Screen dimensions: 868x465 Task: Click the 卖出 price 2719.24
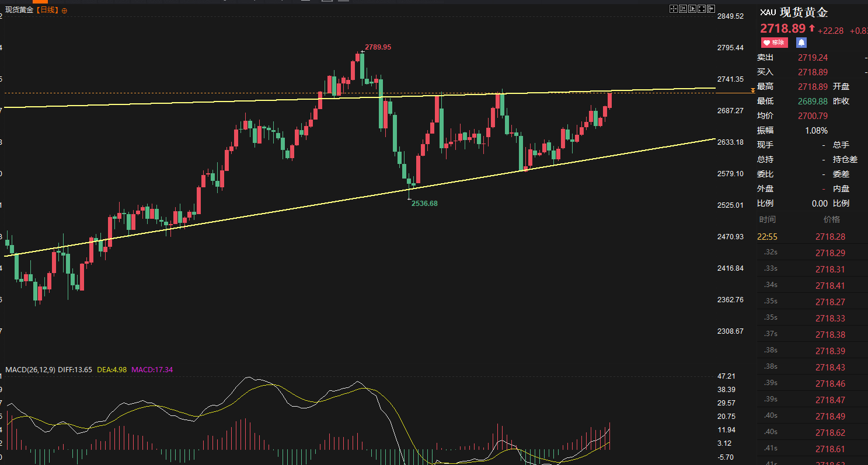coord(813,57)
